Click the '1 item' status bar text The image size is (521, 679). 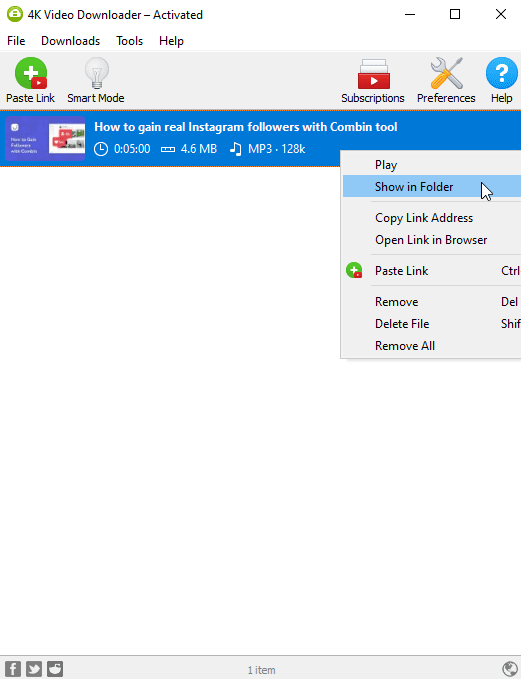click(x=261, y=670)
